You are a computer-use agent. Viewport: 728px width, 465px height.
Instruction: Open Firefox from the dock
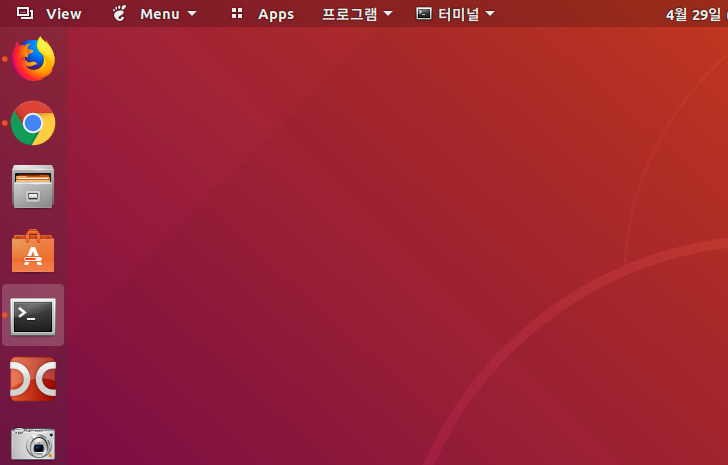pyautogui.click(x=33, y=59)
